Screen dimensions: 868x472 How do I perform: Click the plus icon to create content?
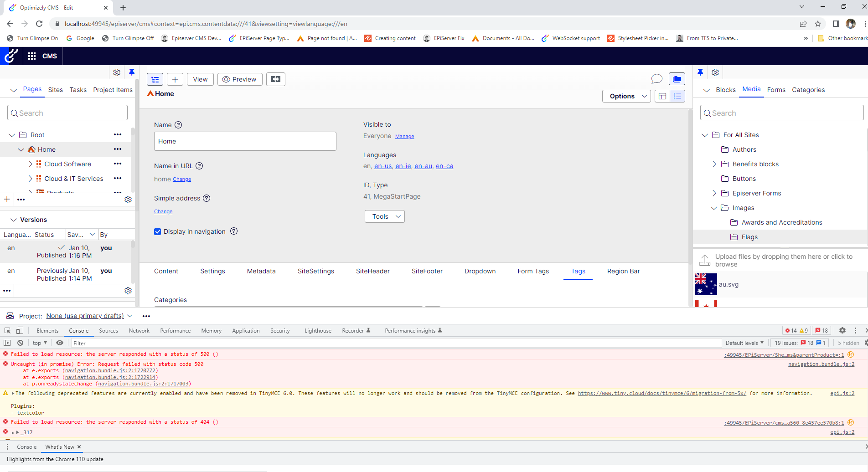coord(175,79)
